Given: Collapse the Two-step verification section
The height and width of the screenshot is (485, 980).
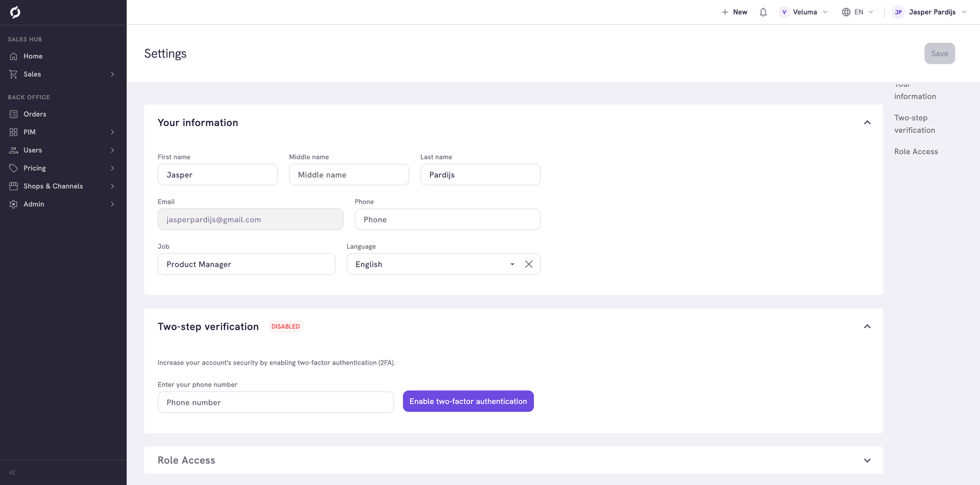Looking at the screenshot, I should [867, 326].
